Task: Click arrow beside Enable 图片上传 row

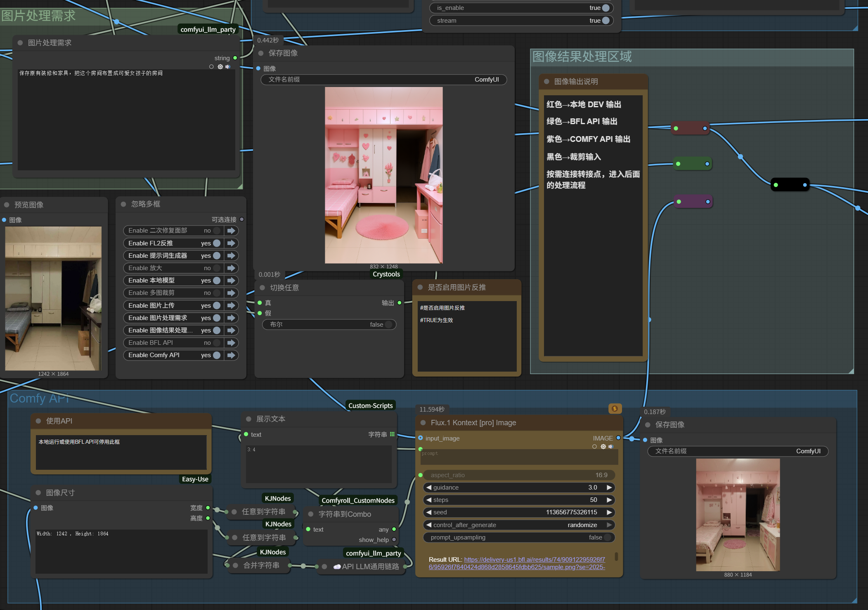Action: [x=231, y=306]
